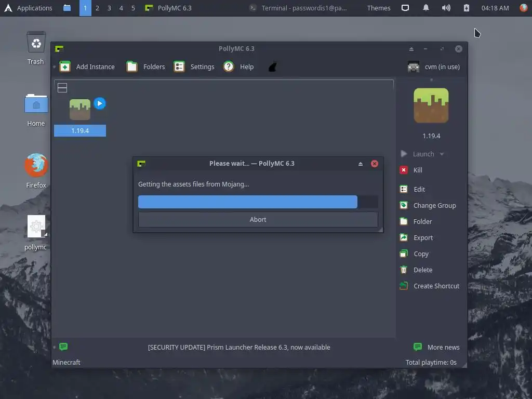Select the pollymc desktop shortcut
Screen dimensions: 532x399
(x=36, y=233)
